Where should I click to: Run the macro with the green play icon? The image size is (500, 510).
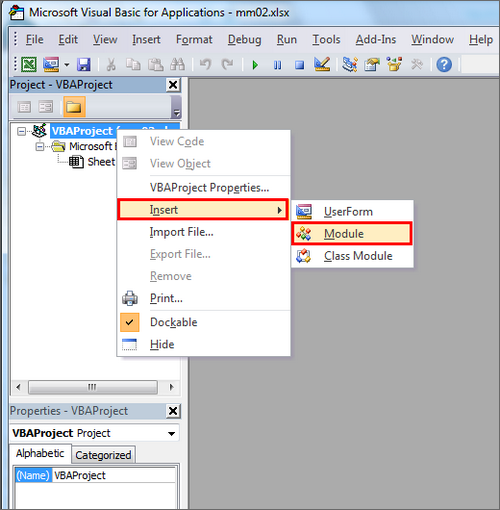[255, 64]
